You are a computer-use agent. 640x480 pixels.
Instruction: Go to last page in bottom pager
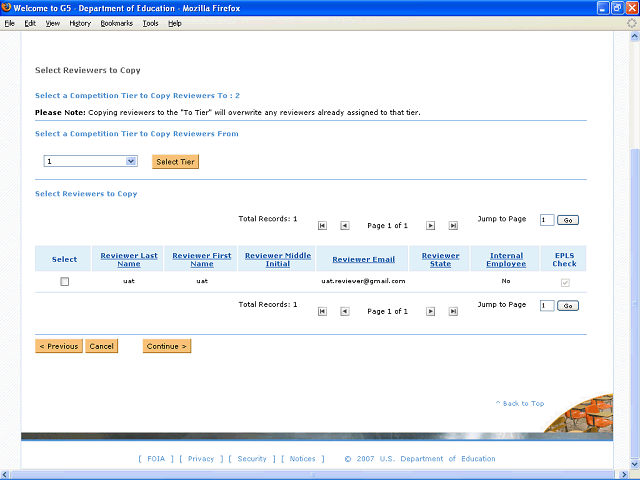tap(453, 311)
